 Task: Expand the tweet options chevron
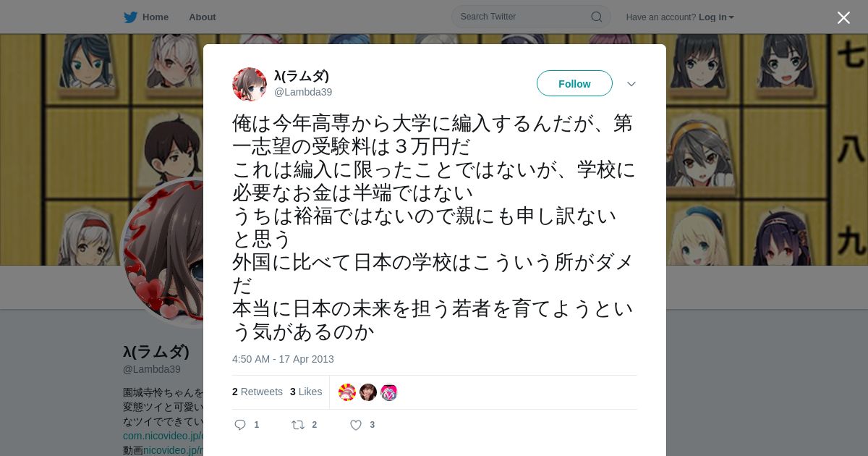tap(631, 84)
